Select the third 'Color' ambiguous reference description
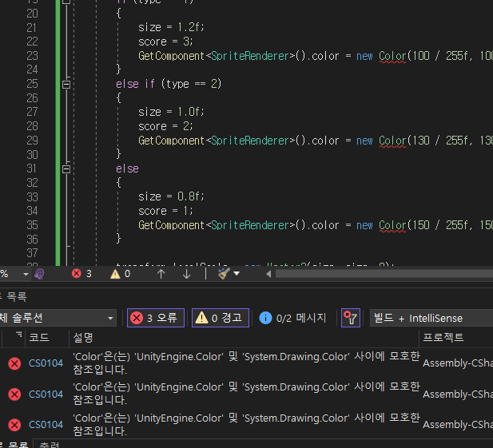Viewport: 493px width, 448px height. tap(246, 424)
